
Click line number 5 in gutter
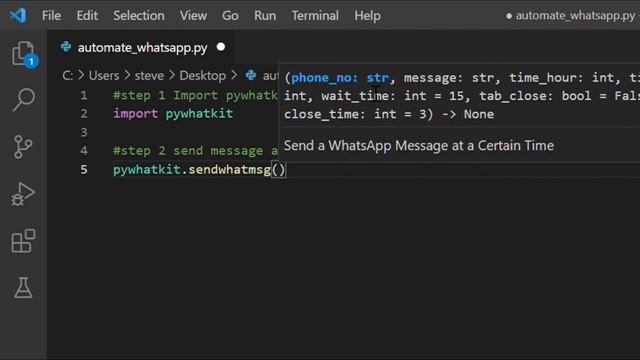(x=84, y=169)
